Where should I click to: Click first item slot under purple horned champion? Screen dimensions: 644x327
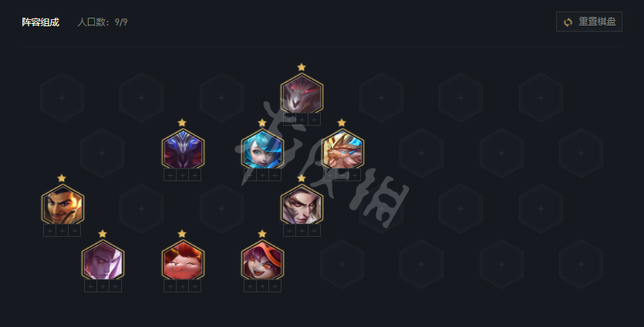pos(170,175)
